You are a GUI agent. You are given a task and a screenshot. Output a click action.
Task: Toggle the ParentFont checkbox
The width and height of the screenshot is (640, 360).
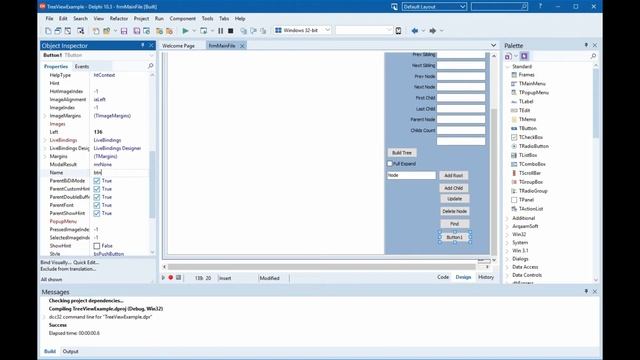tap(97, 205)
